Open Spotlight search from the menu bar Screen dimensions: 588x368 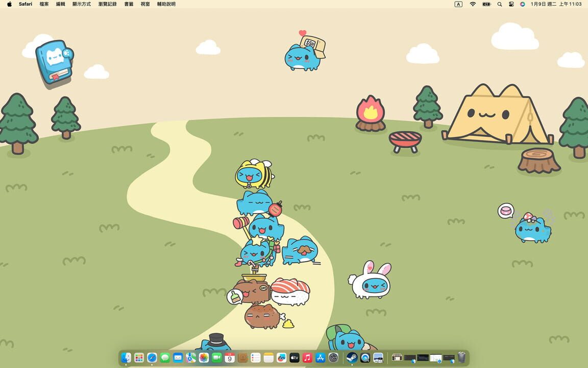(x=499, y=4)
